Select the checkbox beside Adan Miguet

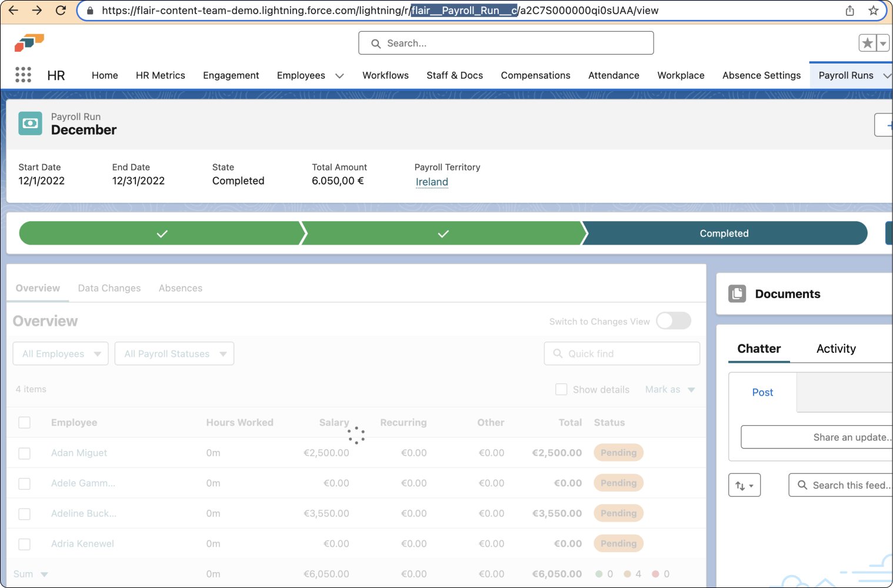pyautogui.click(x=24, y=453)
